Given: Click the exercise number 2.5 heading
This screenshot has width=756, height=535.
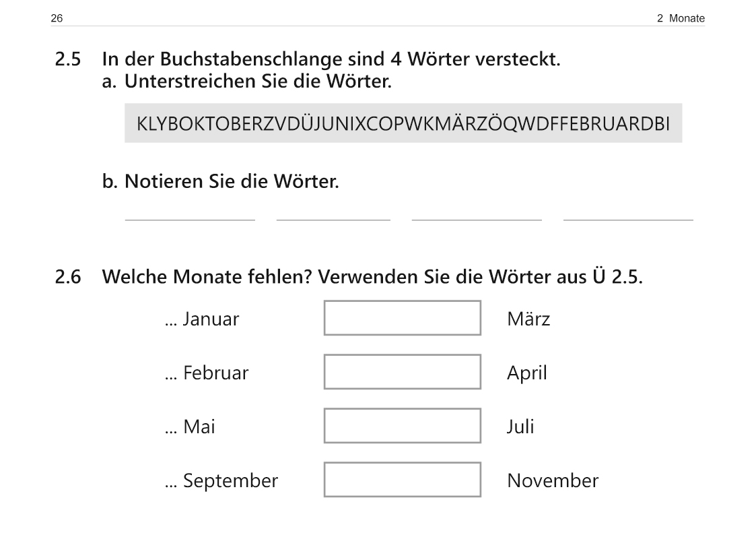Looking at the screenshot, I should (68, 60).
